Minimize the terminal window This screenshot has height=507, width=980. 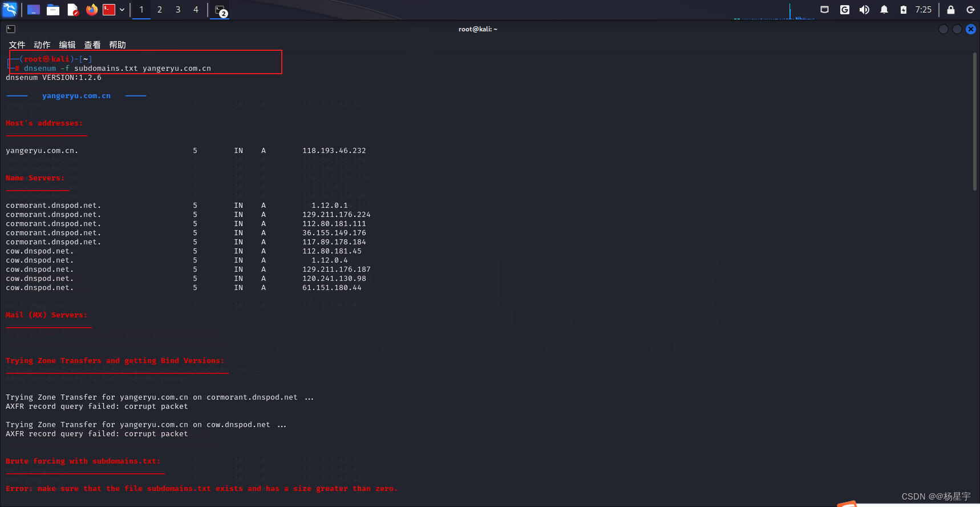click(x=943, y=29)
